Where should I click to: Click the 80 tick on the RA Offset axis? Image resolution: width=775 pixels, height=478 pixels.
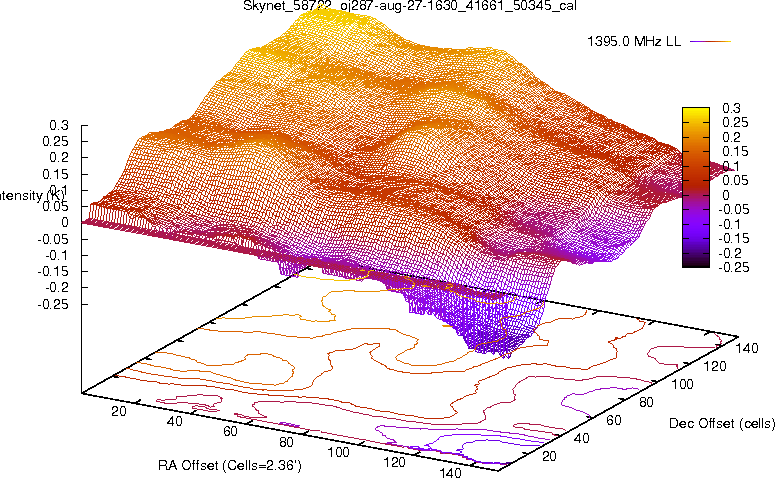click(x=286, y=442)
